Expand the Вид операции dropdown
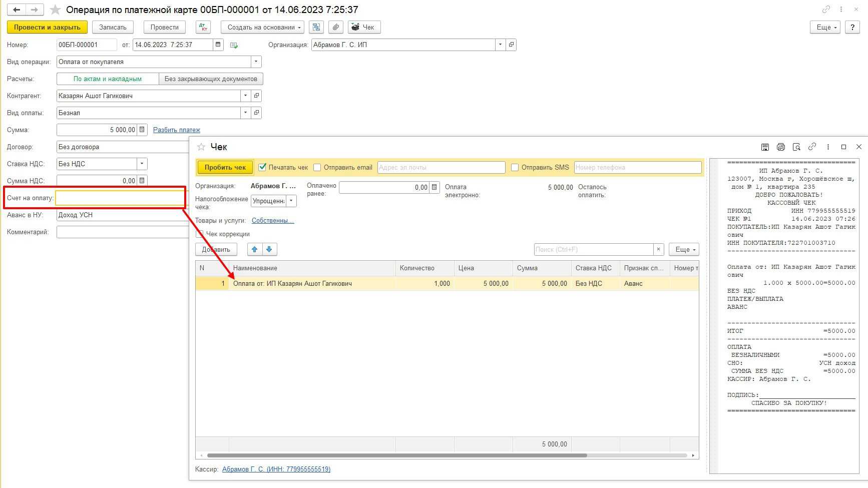This screenshot has width=868, height=488. click(256, 62)
